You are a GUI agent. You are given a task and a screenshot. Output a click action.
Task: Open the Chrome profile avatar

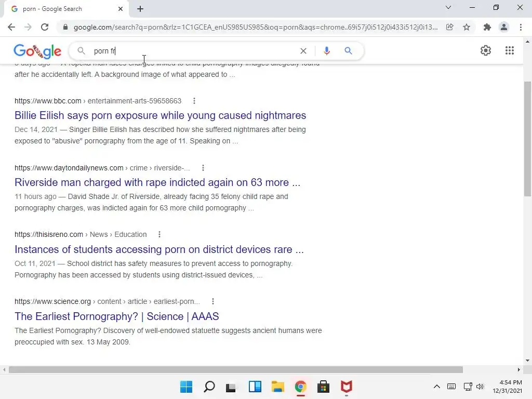(x=504, y=27)
